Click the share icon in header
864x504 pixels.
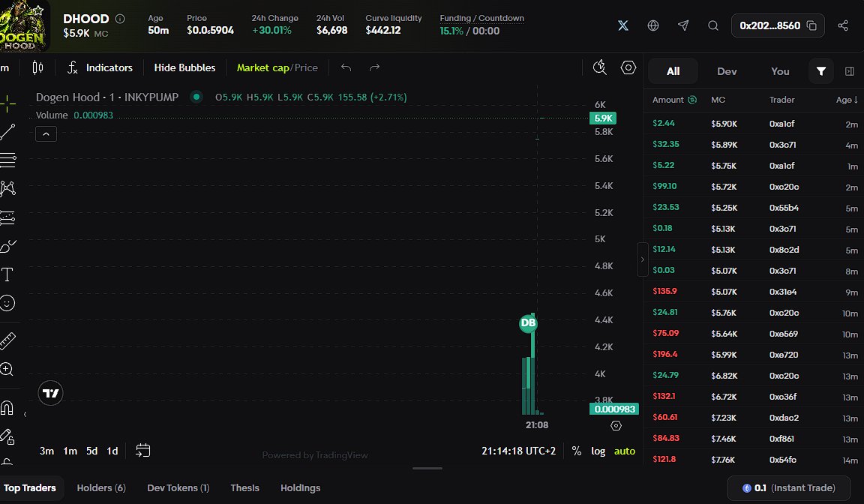click(842, 25)
